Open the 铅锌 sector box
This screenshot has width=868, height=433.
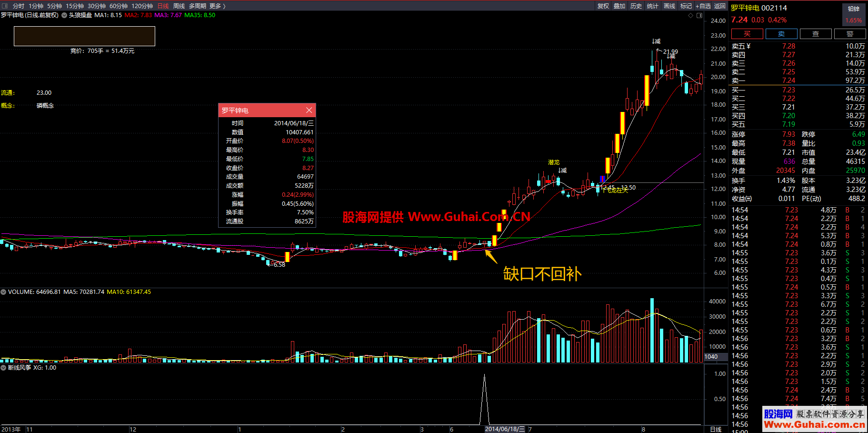click(854, 14)
